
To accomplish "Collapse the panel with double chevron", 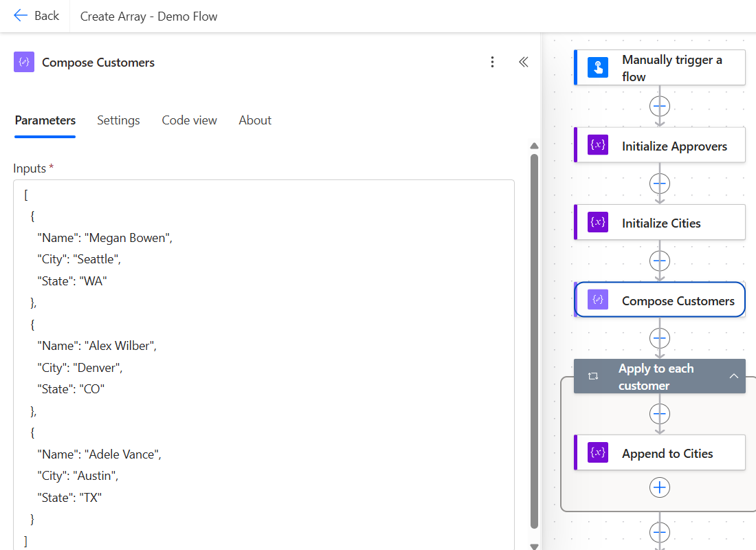I will point(524,62).
